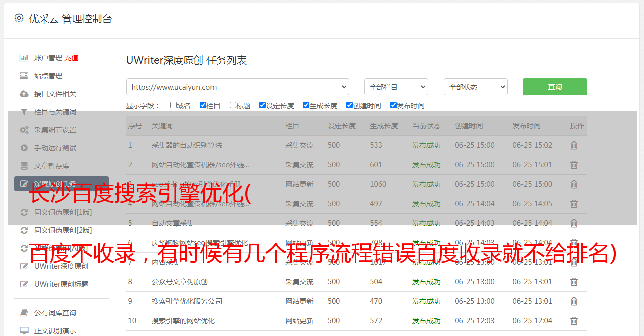The height and width of the screenshot is (336, 644).
Task: Expand the 全部栏目 dropdown
Action: coord(396,87)
